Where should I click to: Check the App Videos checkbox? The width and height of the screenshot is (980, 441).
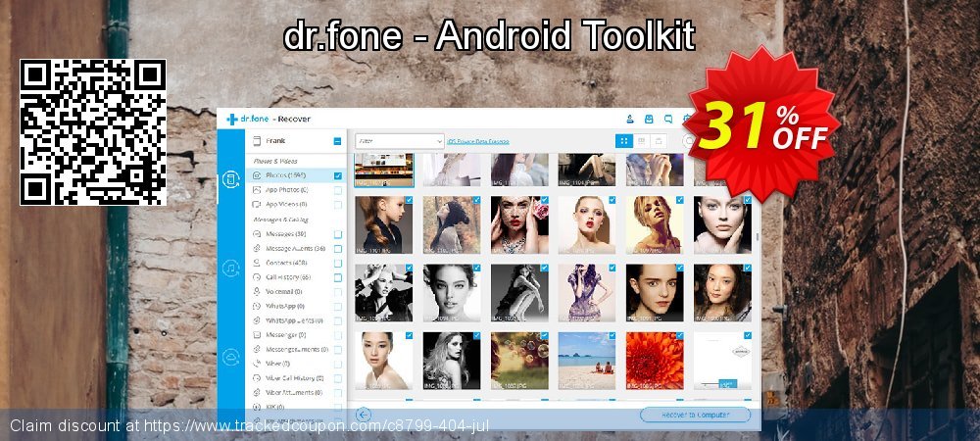337,204
